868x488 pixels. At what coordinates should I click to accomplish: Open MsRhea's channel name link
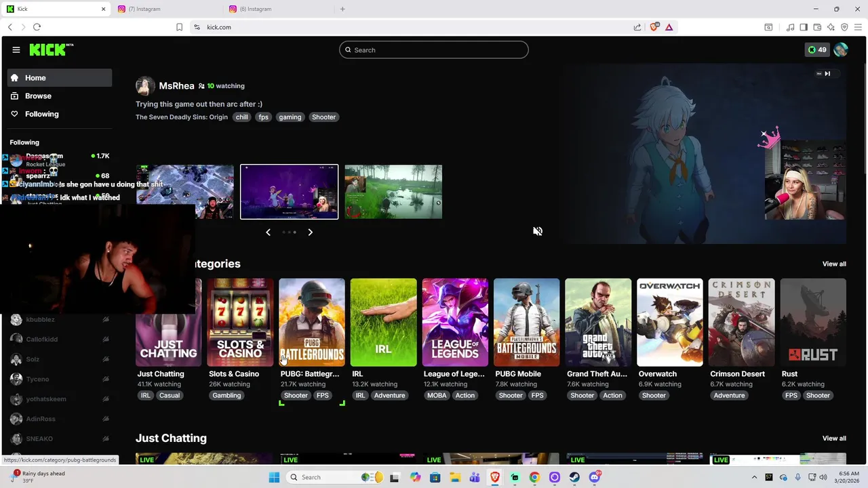[176, 86]
